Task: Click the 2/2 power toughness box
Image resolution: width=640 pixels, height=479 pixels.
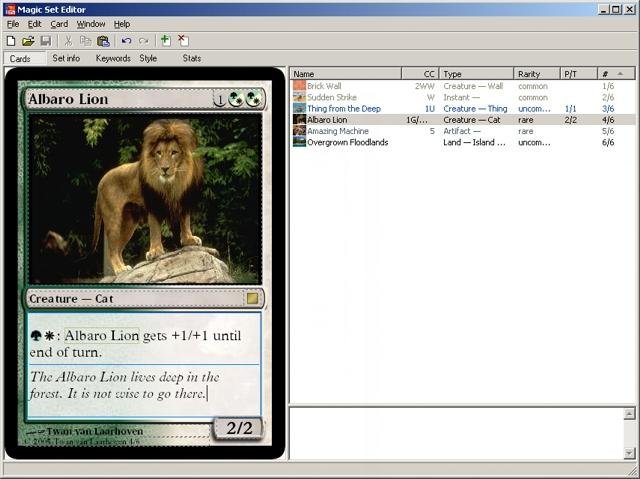Action: (239, 428)
